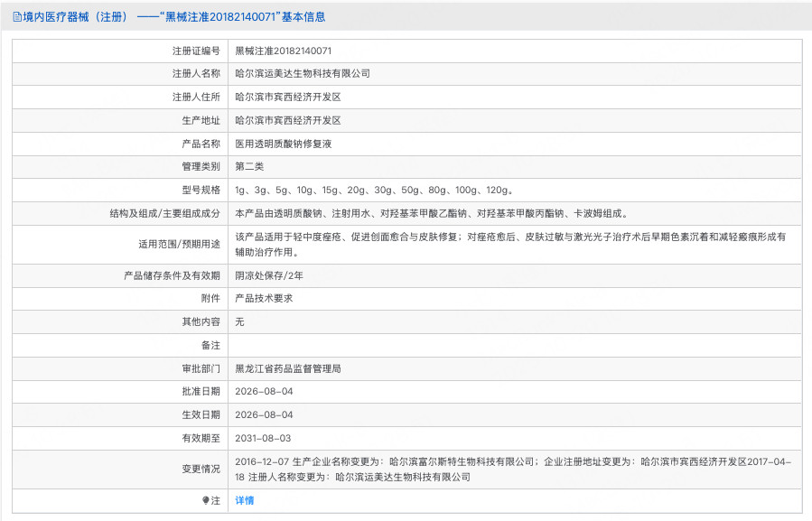The image size is (812, 521).
Task: Click the 附件 row label
Action: [x=210, y=298]
